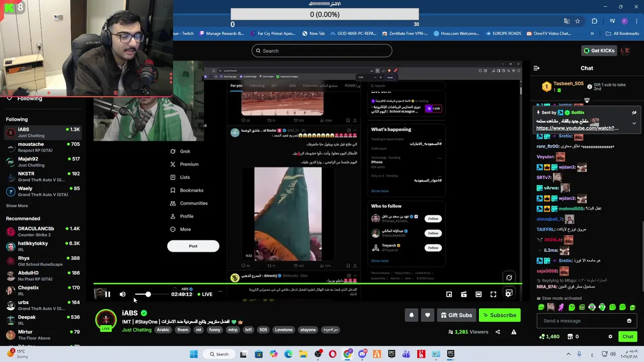Expand hidden bookmarks overflow chevron
644x362 pixels.
click(x=592, y=34)
